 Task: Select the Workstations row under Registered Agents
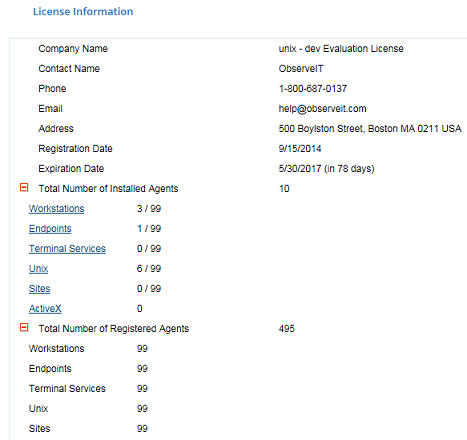pyautogui.click(x=88, y=349)
